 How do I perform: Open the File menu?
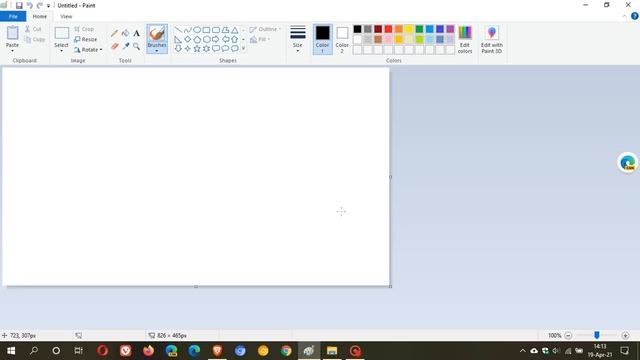[x=13, y=16]
